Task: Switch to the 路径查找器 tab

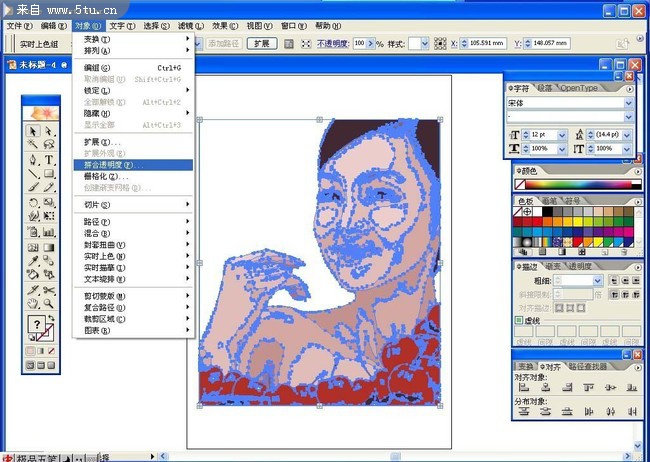Action: tap(588, 367)
